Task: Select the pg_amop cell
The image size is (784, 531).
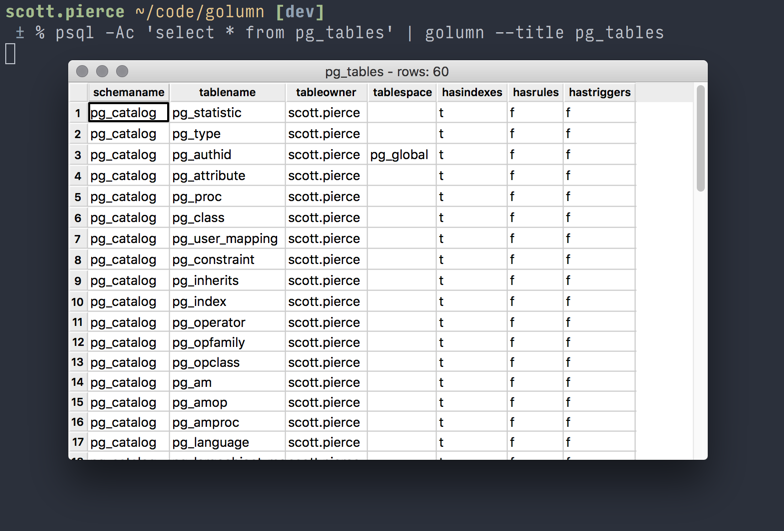Action: point(228,402)
